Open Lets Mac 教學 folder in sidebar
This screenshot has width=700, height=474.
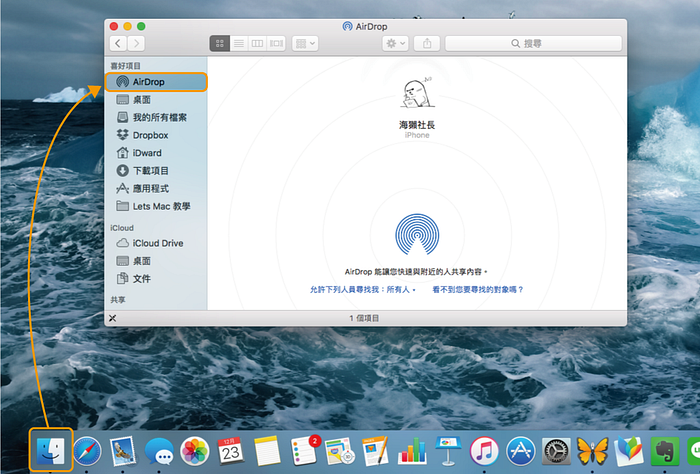156,207
